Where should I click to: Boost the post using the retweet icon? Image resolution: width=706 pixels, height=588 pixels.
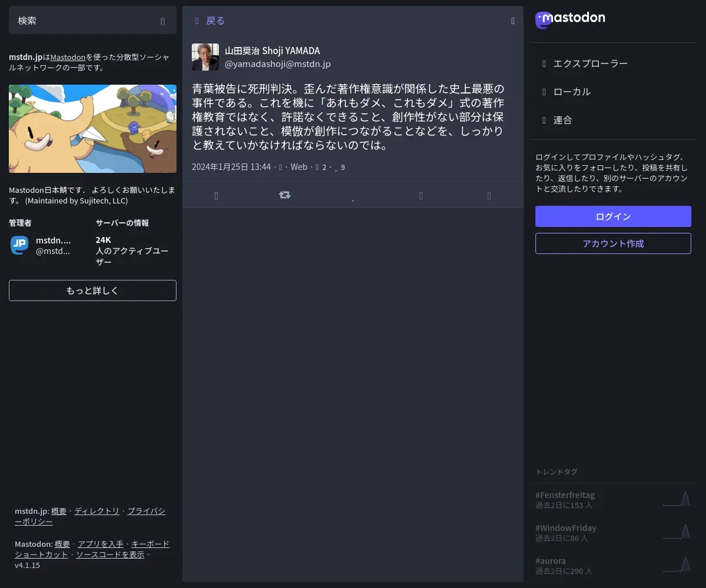(285, 195)
